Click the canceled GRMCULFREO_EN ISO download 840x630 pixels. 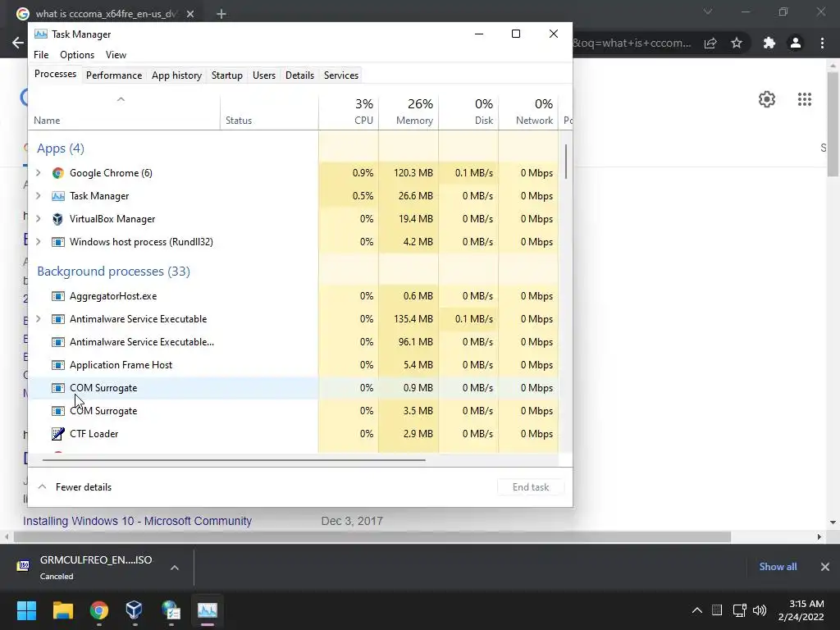pos(96,568)
